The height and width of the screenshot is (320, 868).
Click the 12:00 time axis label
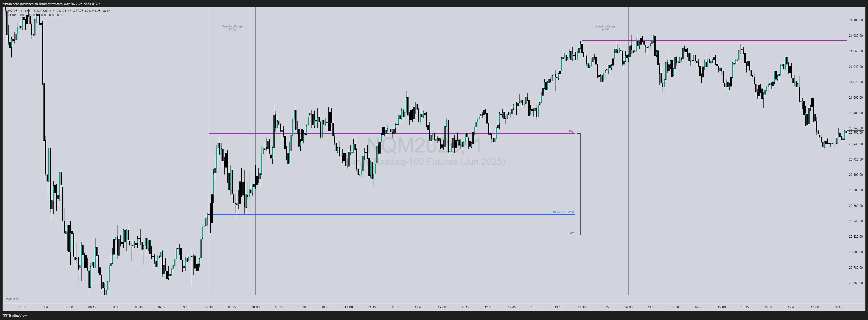[442, 308]
